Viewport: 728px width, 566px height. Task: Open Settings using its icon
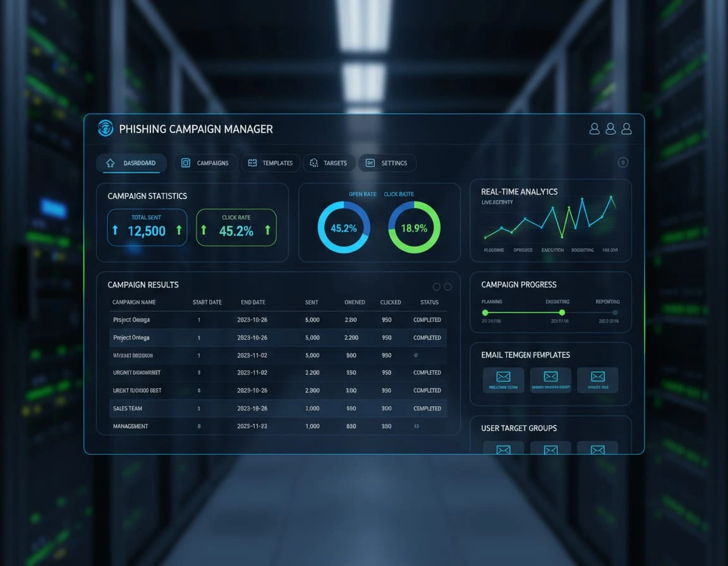(x=372, y=162)
